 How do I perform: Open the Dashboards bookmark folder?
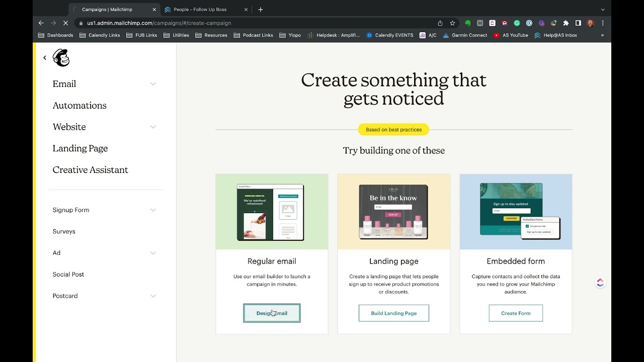pyautogui.click(x=56, y=35)
